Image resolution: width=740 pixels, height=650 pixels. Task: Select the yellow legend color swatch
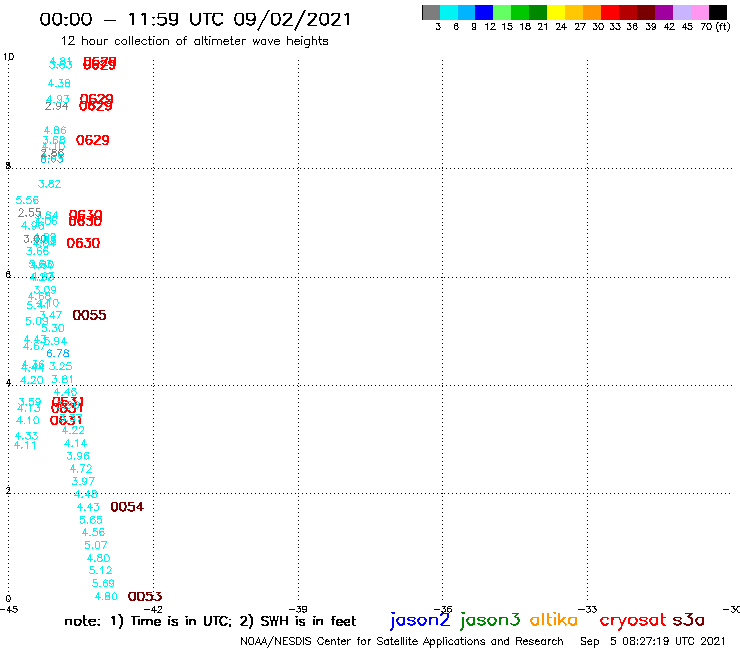coord(556,12)
